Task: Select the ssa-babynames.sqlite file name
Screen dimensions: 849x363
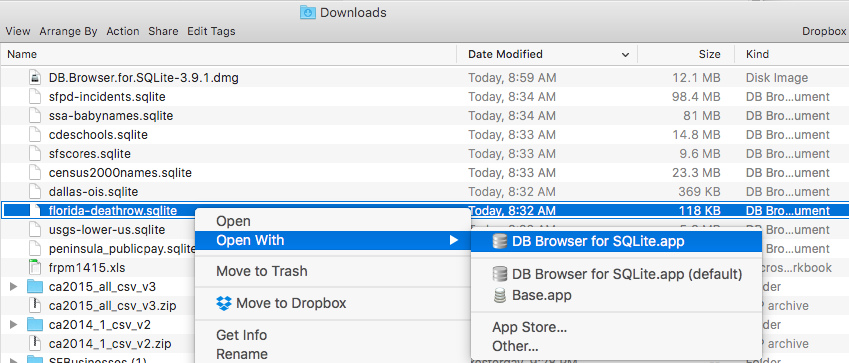Action: click(x=111, y=116)
